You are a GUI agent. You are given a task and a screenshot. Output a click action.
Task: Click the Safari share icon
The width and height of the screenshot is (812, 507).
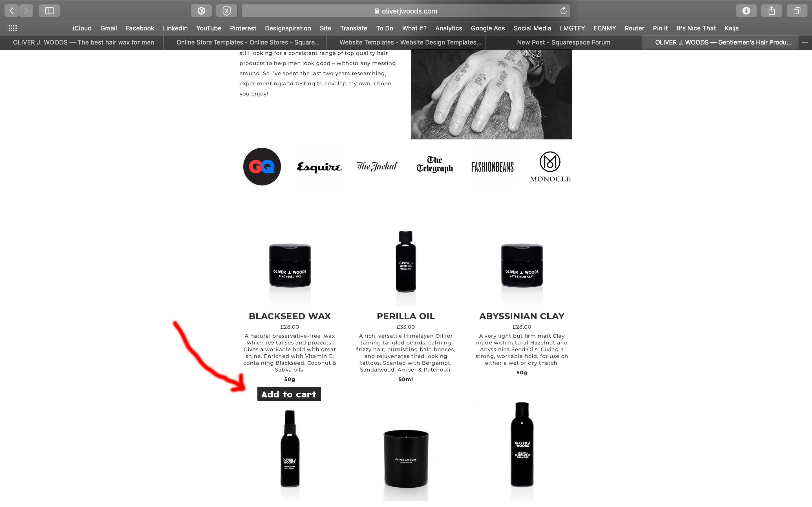tap(772, 10)
